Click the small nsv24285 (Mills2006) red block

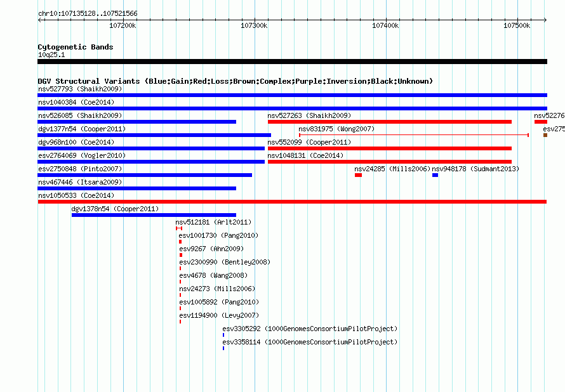tap(358, 175)
